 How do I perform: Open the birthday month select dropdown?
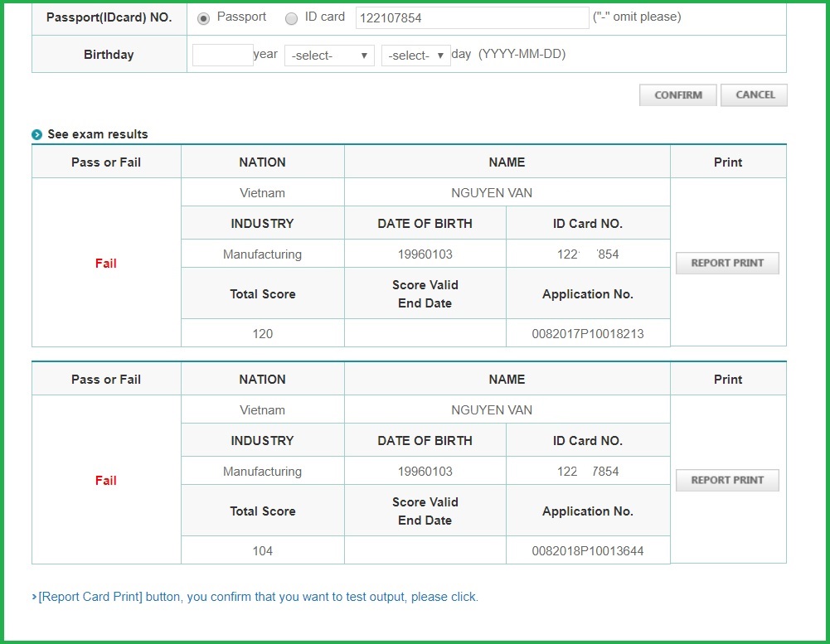(329, 56)
